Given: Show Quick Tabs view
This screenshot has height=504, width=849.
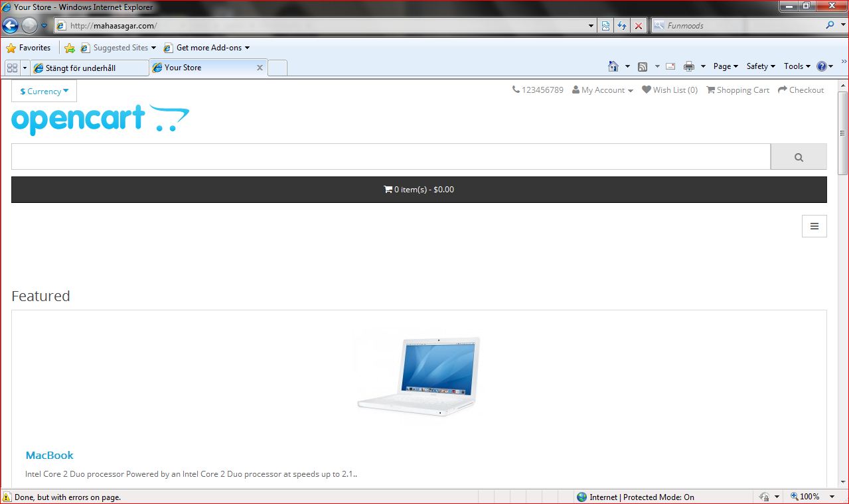Looking at the screenshot, I should (x=13, y=68).
